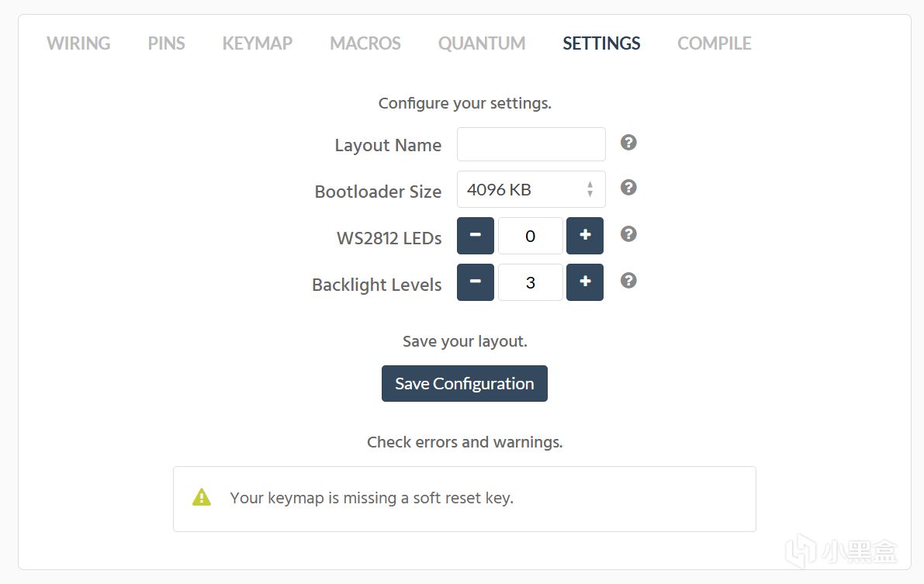Viewport: 924px width, 584px height.
Task: Open the QUANTUM tab
Action: (x=482, y=43)
